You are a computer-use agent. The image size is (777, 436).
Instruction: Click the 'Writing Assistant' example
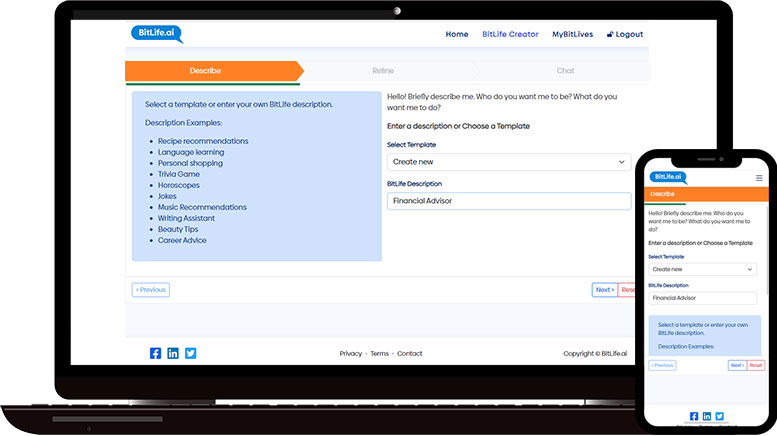(186, 218)
